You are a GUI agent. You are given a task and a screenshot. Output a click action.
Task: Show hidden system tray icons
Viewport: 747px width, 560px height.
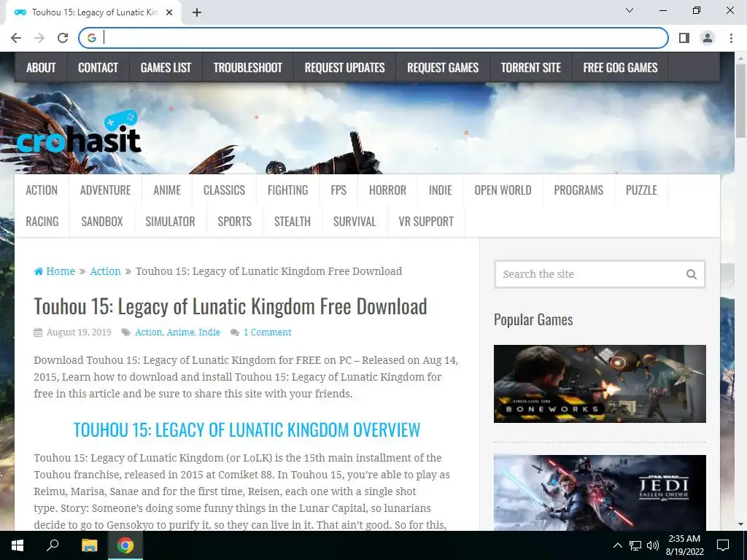[x=617, y=545]
